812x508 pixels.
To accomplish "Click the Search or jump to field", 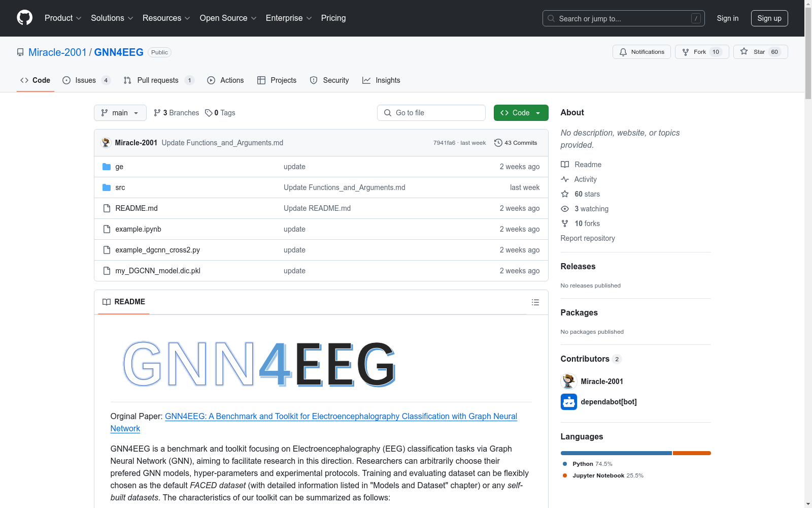I will click(x=624, y=18).
